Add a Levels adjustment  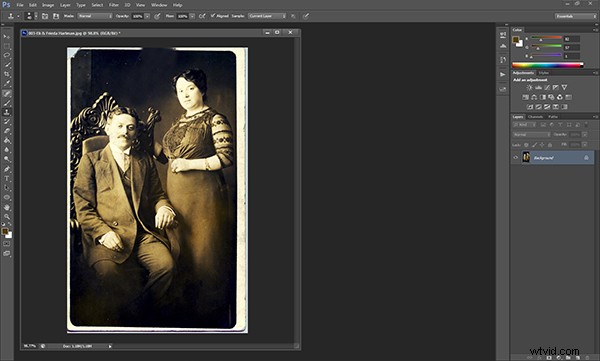[x=538, y=88]
